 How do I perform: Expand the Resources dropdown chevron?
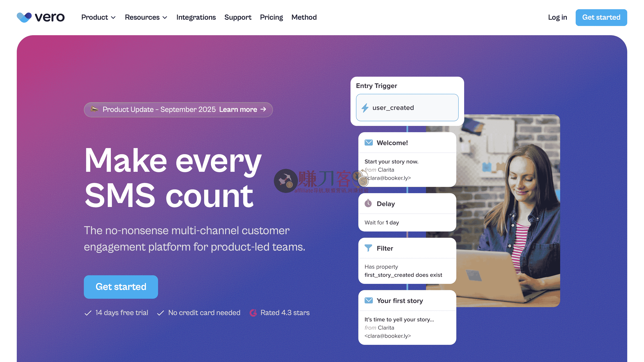pos(165,17)
